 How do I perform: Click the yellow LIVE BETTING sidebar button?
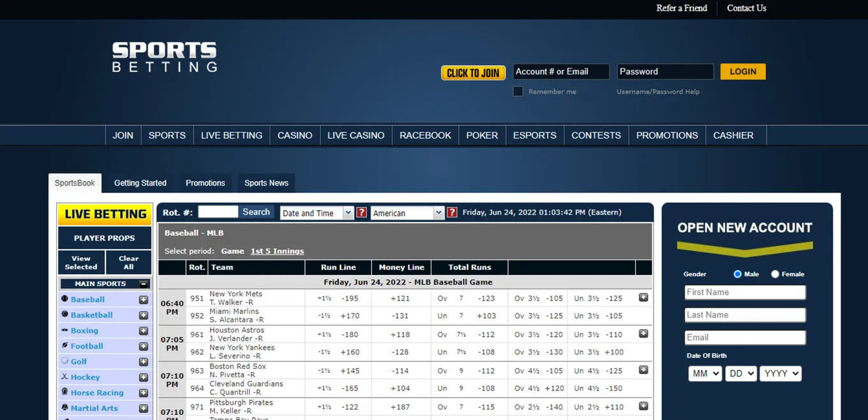point(105,214)
